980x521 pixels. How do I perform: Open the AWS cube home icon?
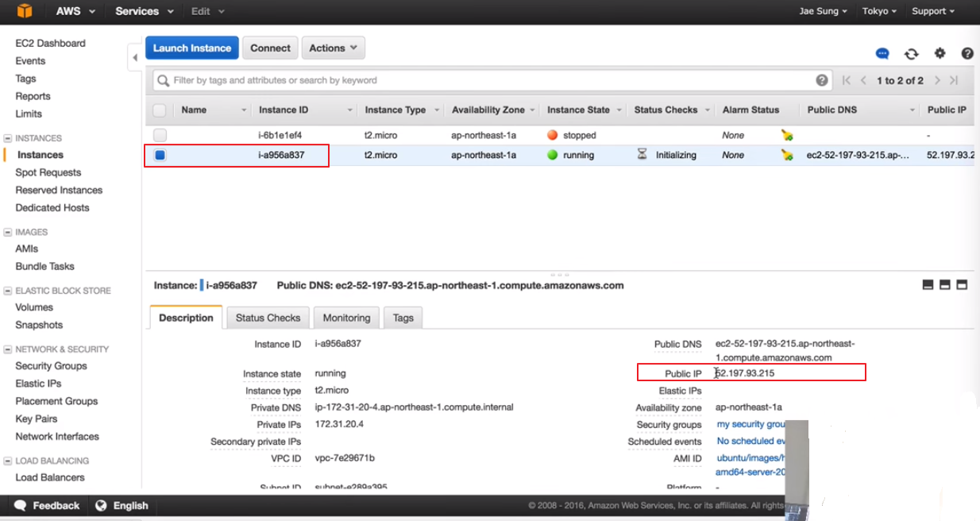pyautogui.click(x=24, y=11)
